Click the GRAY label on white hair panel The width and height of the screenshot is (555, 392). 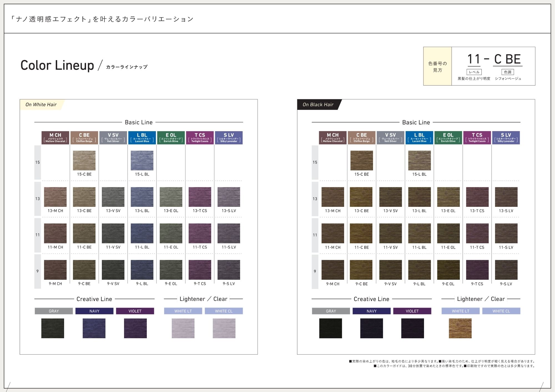coord(54,311)
